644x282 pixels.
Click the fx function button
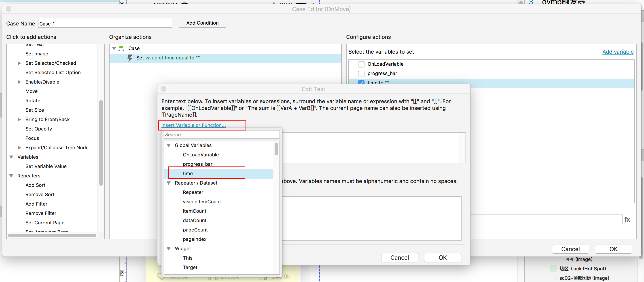coord(627,219)
